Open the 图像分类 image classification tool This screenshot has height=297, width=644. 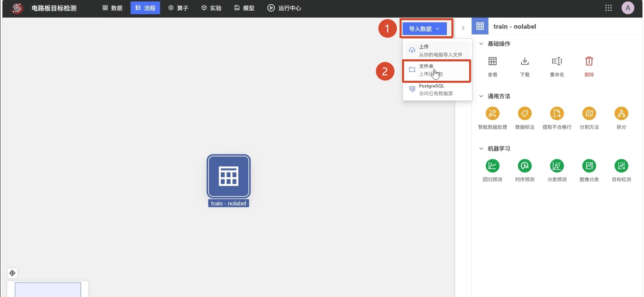(x=589, y=166)
